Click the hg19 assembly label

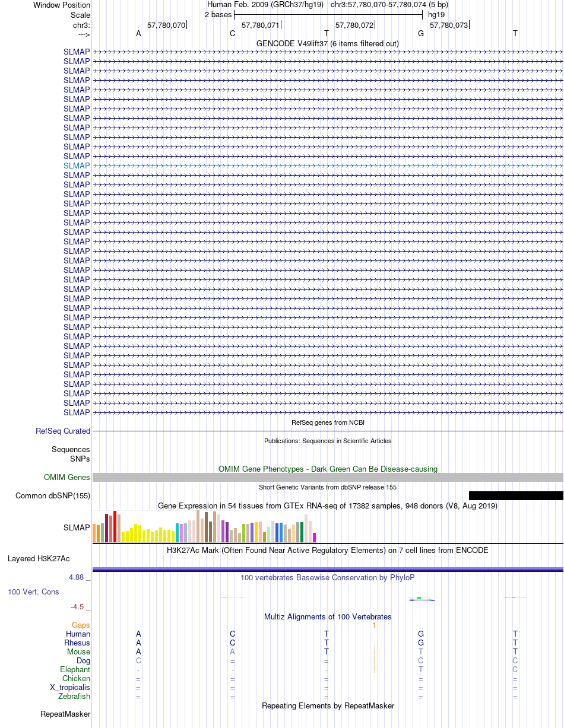click(436, 14)
